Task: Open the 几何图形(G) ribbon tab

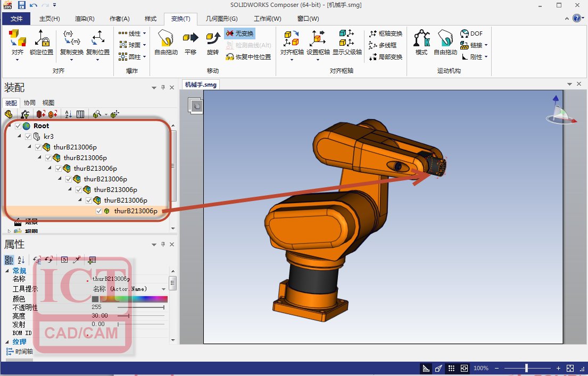Action: (x=221, y=19)
